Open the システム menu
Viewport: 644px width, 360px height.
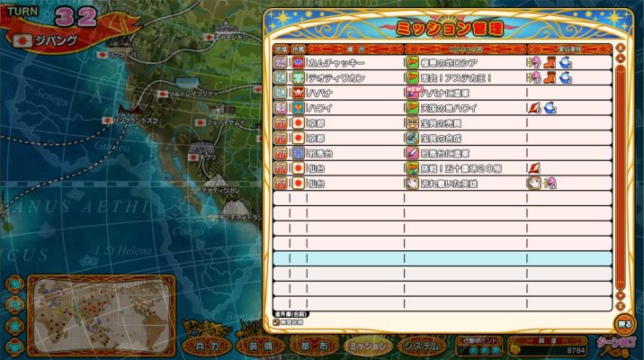pyautogui.click(x=422, y=346)
